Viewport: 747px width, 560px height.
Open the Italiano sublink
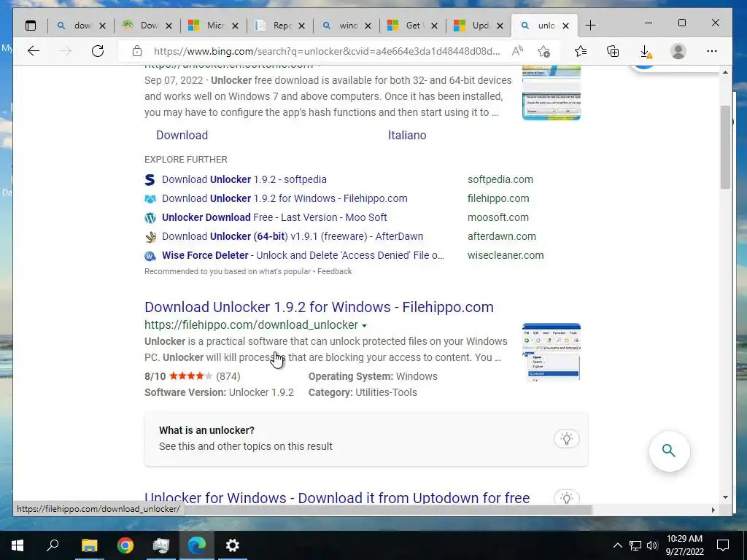407,135
